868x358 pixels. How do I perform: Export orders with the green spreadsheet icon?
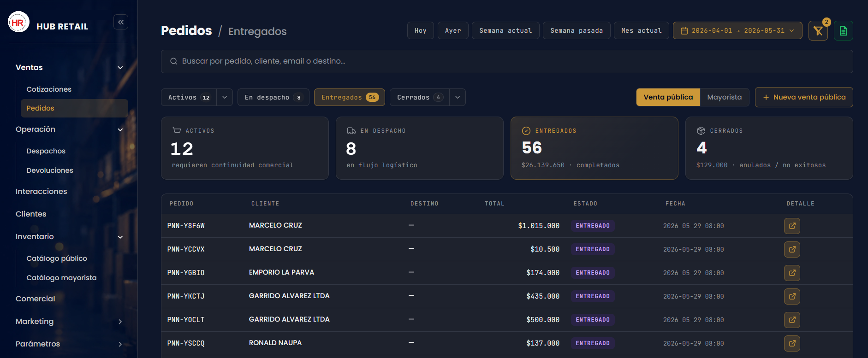click(844, 31)
